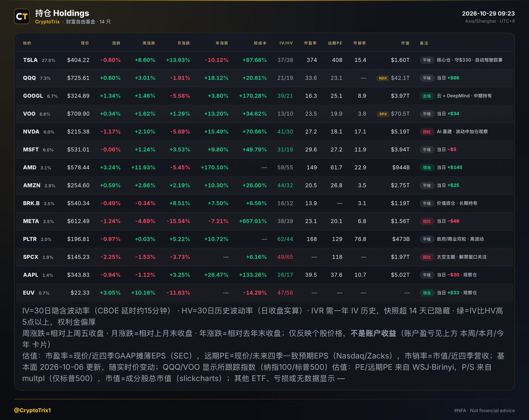Click the PLTR ticker
This screenshot has width=529, height=420.
click(x=30, y=239)
